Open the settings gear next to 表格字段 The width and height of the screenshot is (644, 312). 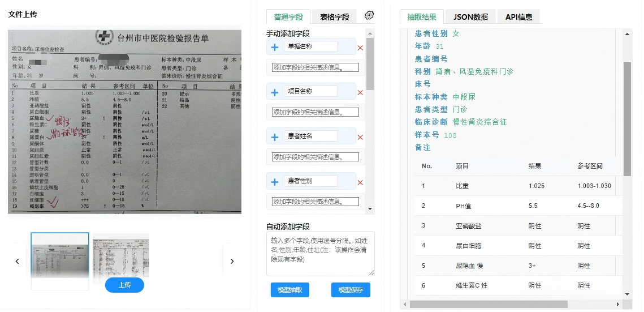pos(369,15)
